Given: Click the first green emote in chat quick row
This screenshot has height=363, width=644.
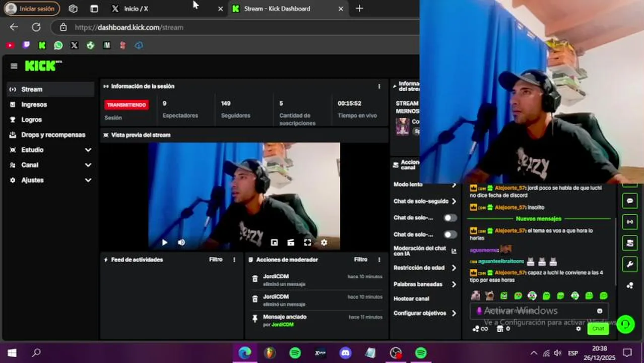Looking at the screenshot, I should tap(504, 295).
